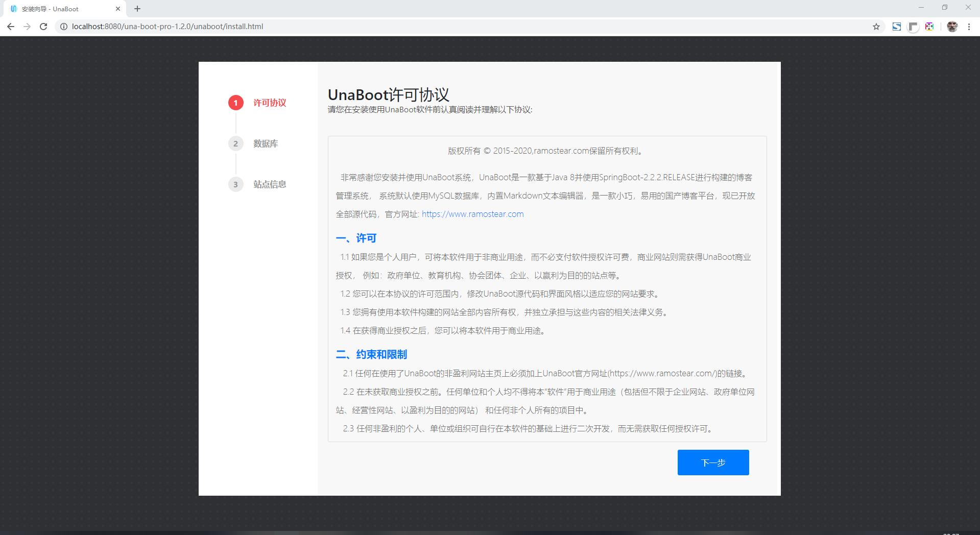Click the forward navigation arrow
The image size is (980, 535).
coord(27,26)
